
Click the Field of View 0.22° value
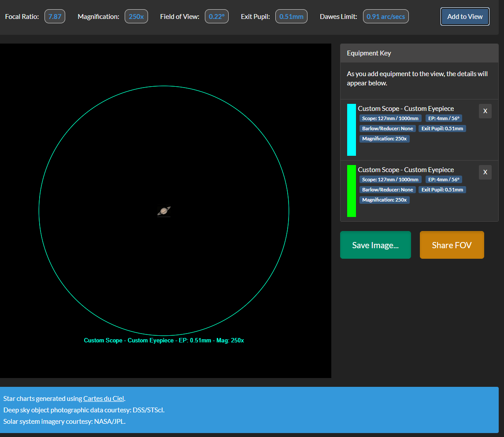pyautogui.click(x=216, y=17)
